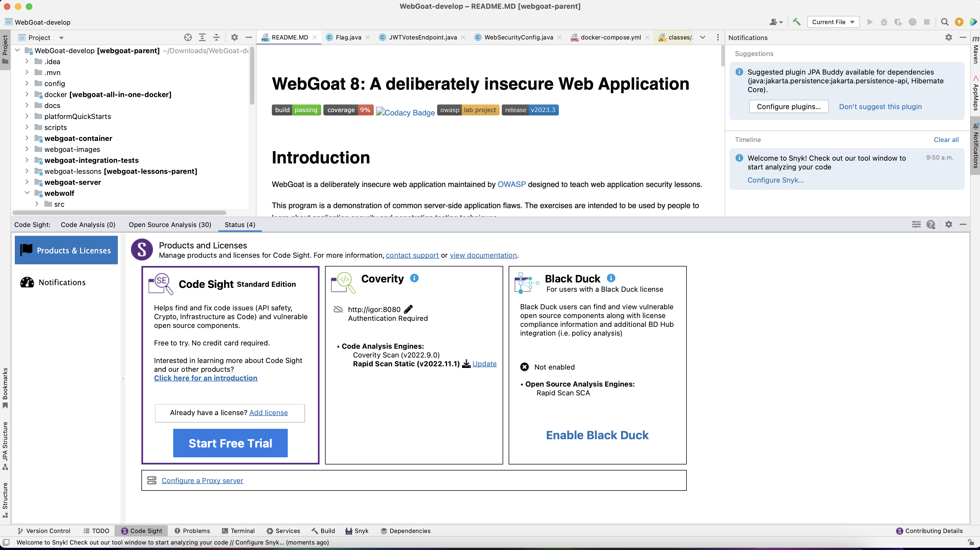The height and width of the screenshot is (550, 980).
Task: Click Configure plugins... button
Action: click(789, 107)
